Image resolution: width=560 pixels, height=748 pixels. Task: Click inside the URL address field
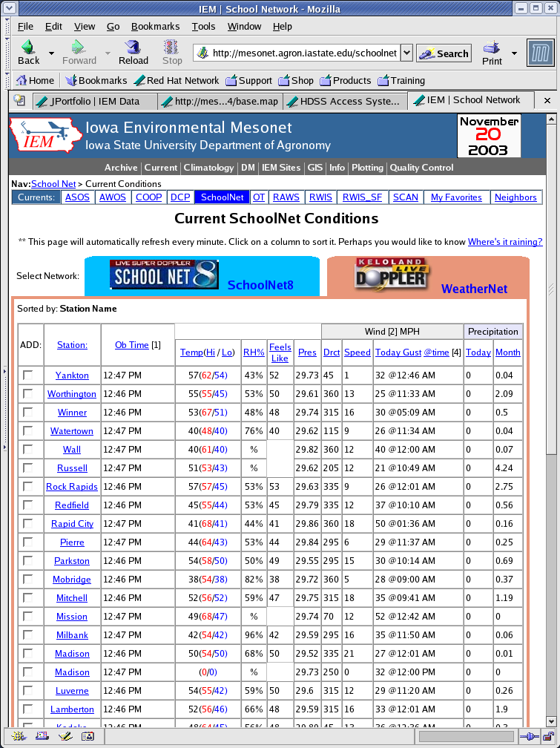pyautogui.click(x=304, y=53)
